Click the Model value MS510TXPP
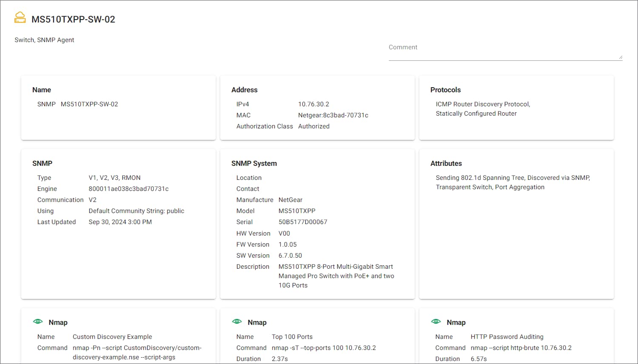Viewport: 638px width, 364px height. pos(297,210)
